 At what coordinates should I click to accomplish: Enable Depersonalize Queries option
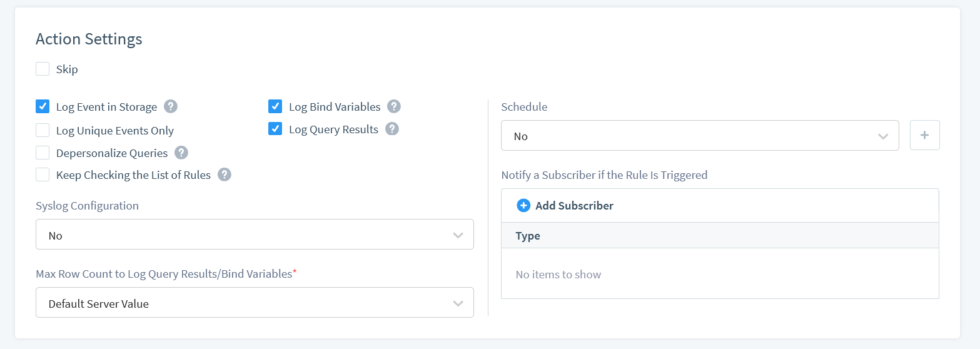click(x=43, y=153)
